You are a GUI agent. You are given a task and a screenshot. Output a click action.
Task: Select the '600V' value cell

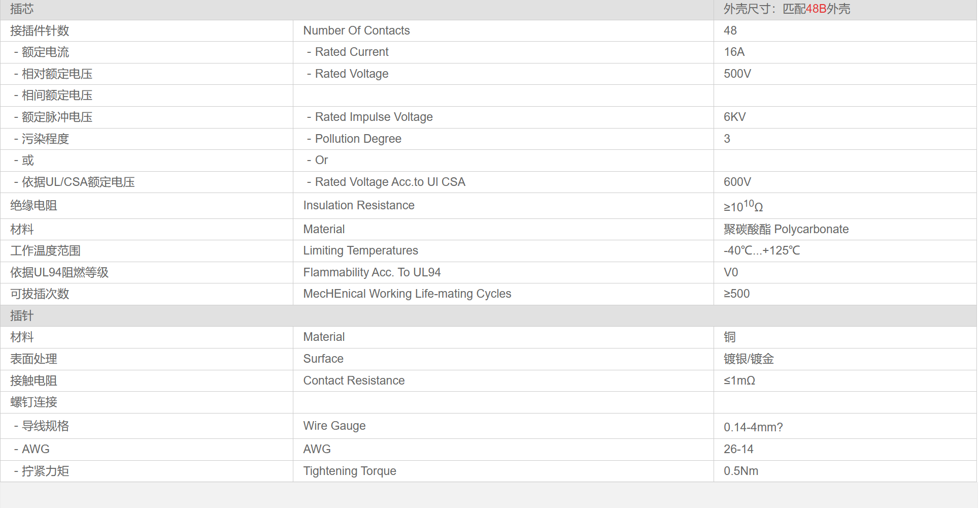(845, 182)
